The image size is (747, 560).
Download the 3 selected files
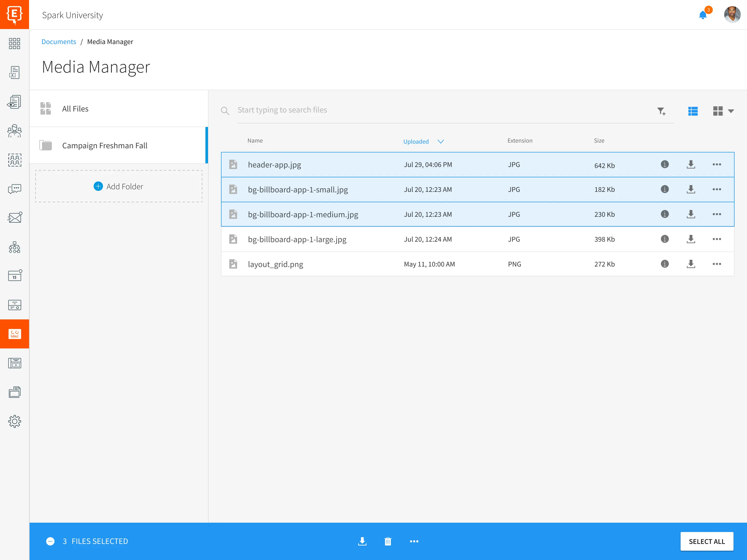362,541
